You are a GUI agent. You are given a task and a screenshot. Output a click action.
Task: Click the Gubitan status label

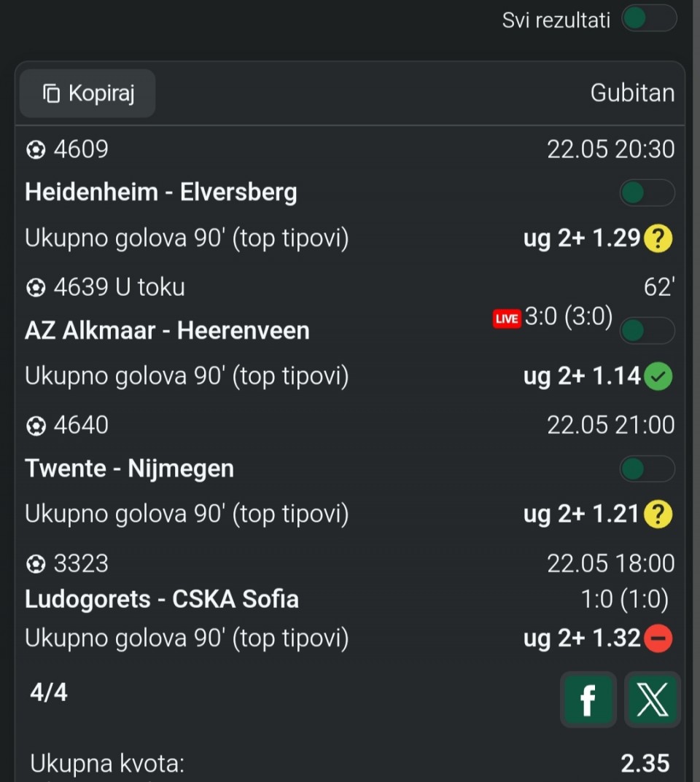[632, 93]
